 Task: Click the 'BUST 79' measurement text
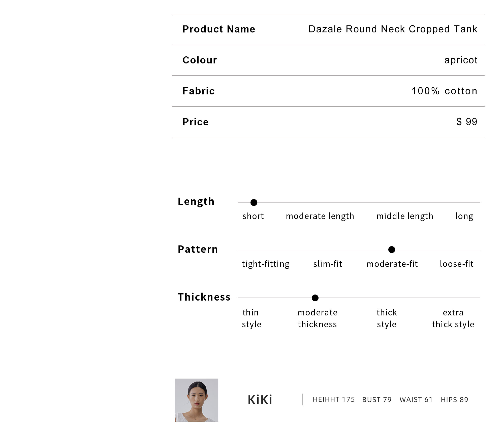[x=377, y=400]
